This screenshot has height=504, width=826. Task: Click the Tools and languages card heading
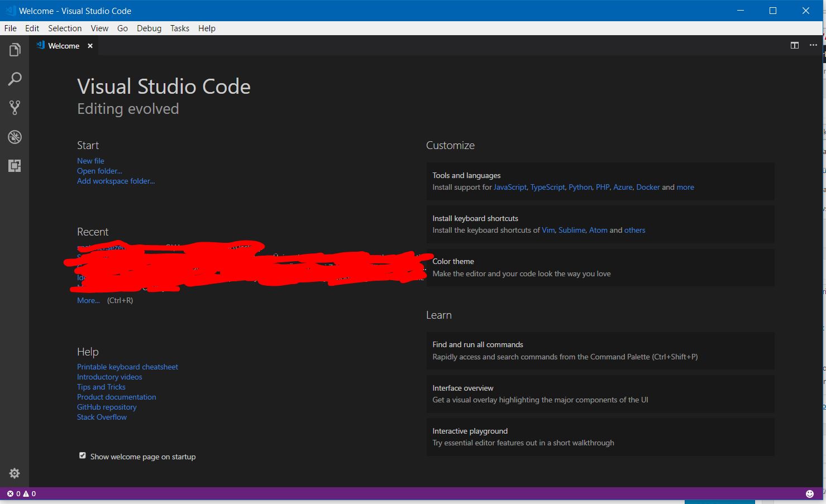tap(466, 175)
